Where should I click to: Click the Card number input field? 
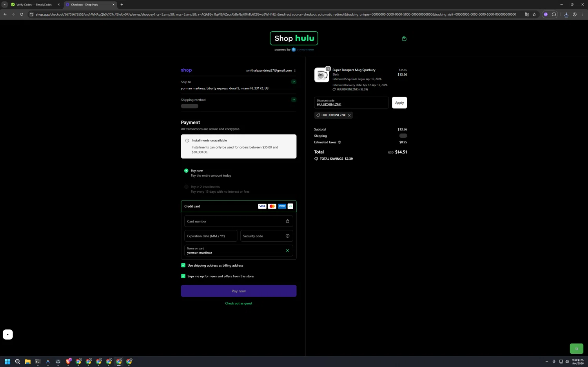point(239,221)
